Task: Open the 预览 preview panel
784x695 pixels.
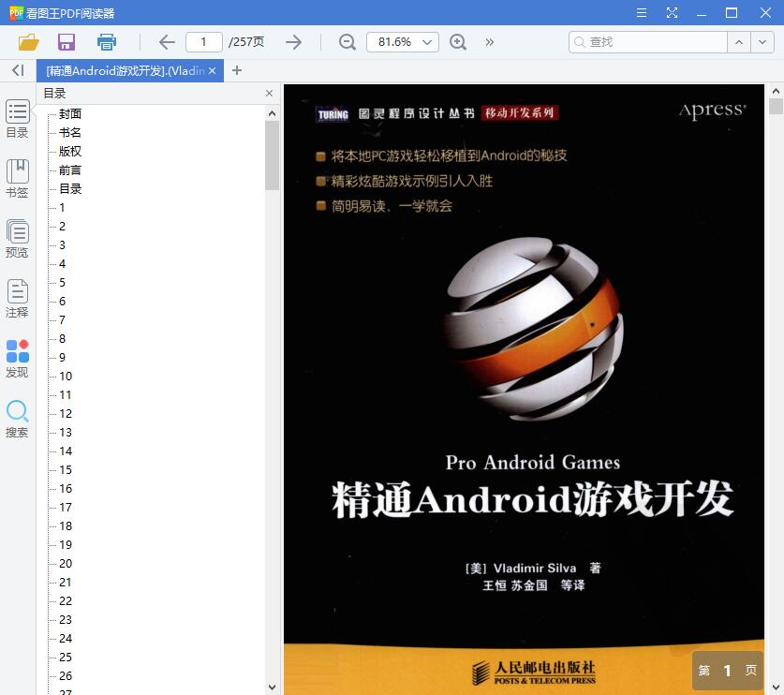Action: click(17, 238)
